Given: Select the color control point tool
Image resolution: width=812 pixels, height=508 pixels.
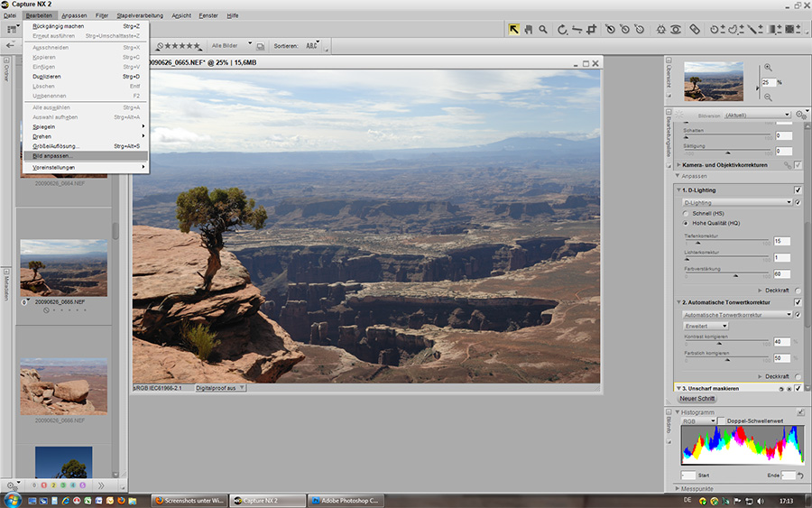Looking at the screenshot, I should click(x=660, y=30).
